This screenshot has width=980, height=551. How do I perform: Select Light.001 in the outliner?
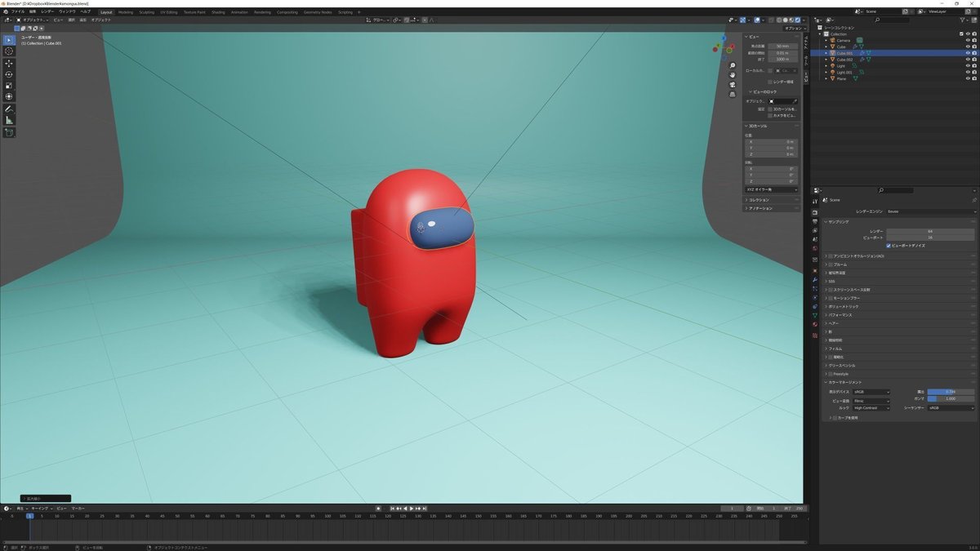(844, 73)
